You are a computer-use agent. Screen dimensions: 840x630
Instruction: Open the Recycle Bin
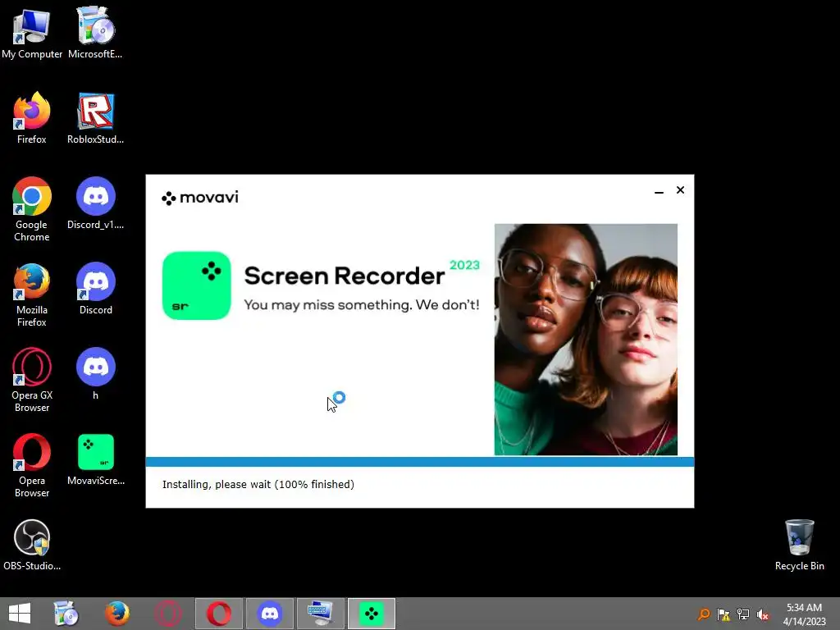pyautogui.click(x=799, y=545)
